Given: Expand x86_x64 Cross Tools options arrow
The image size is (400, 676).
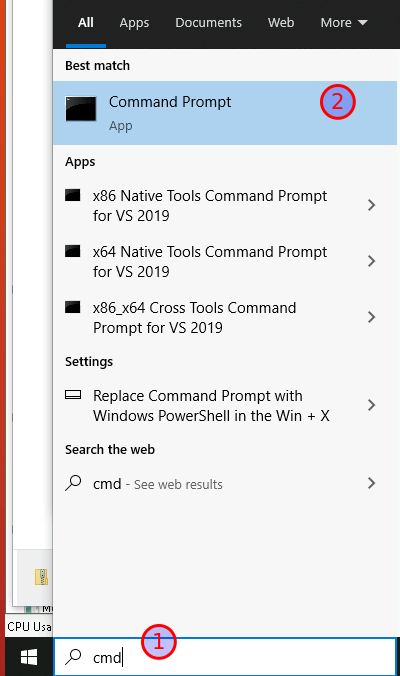Looking at the screenshot, I should [371, 317].
